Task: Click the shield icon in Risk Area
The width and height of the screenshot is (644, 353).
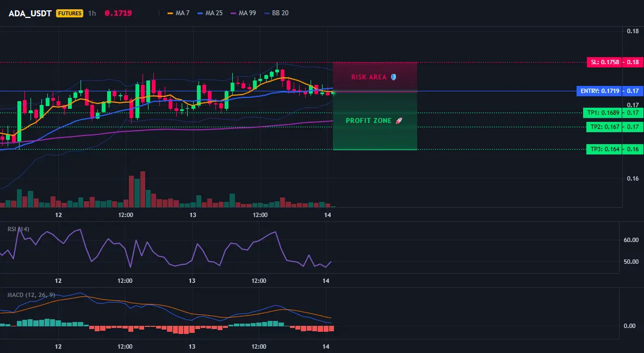Action: [x=393, y=77]
